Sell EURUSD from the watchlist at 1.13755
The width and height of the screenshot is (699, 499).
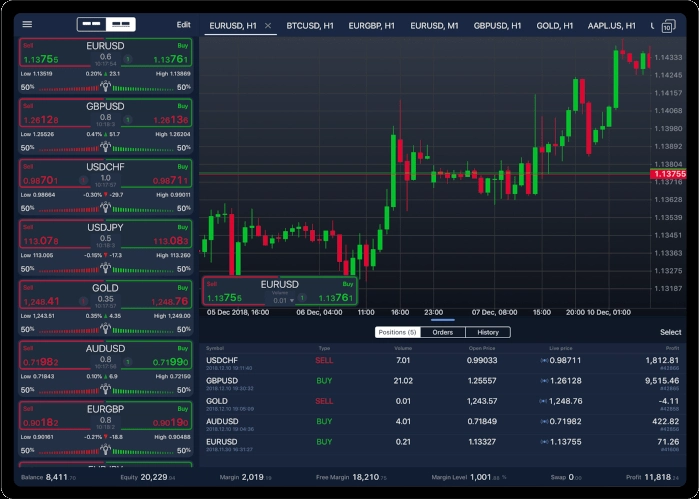point(55,53)
